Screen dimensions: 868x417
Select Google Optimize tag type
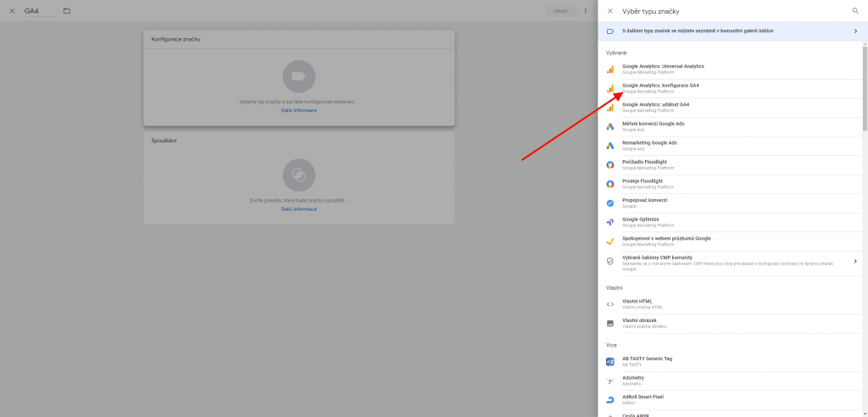pos(733,222)
